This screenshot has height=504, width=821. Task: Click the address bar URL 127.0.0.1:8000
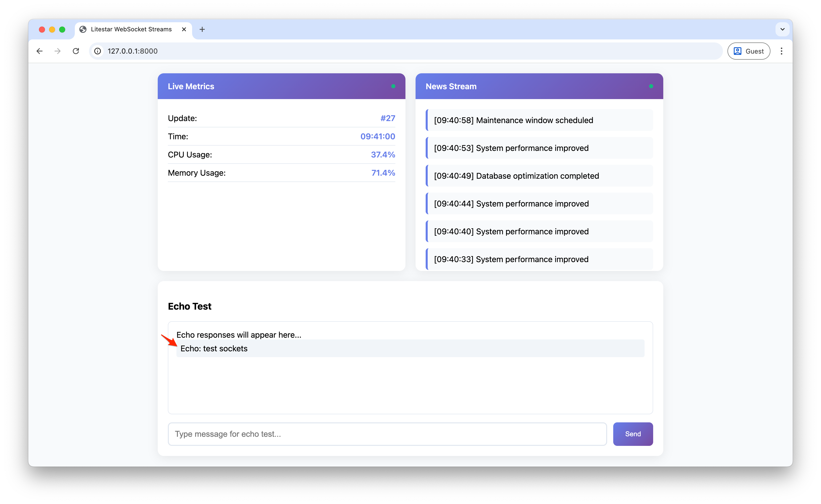[133, 51]
